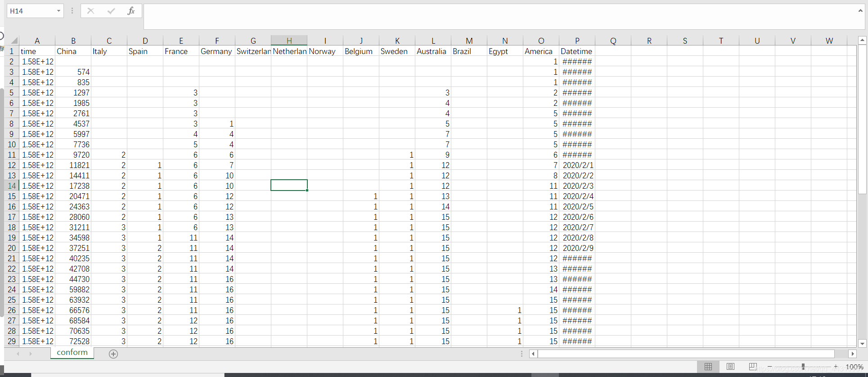Image resolution: width=868 pixels, height=377 pixels.
Task: Click the Insert Function fx icon
Action: pos(131,11)
